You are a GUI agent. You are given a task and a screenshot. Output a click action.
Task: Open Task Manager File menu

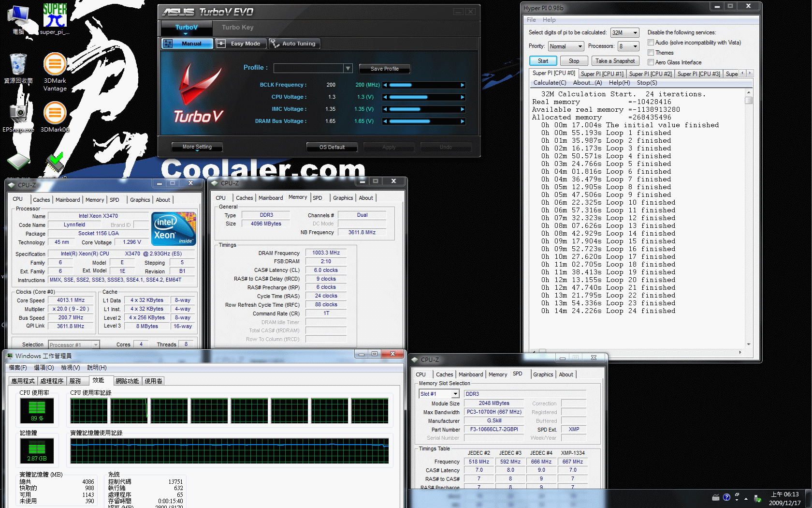[x=18, y=368]
